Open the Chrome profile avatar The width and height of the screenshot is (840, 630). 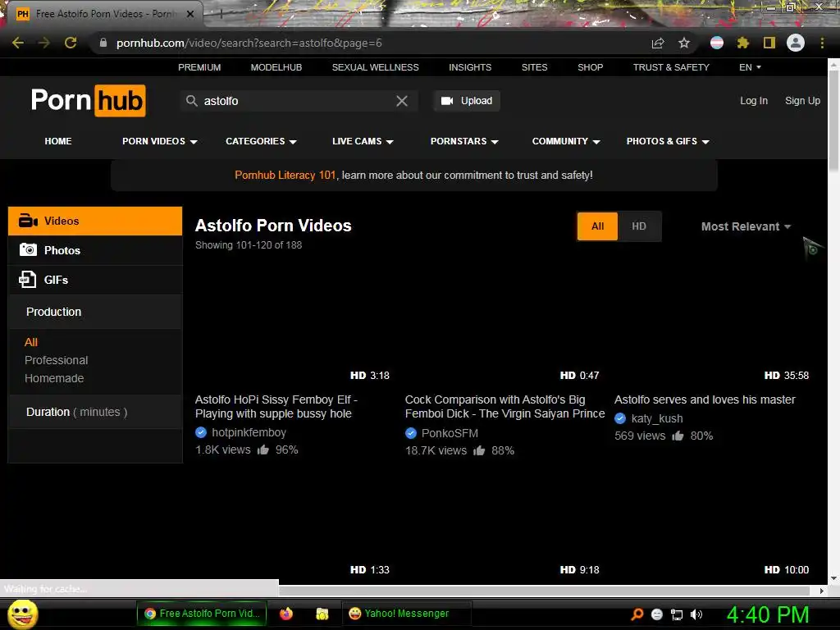[x=796, y=43]
